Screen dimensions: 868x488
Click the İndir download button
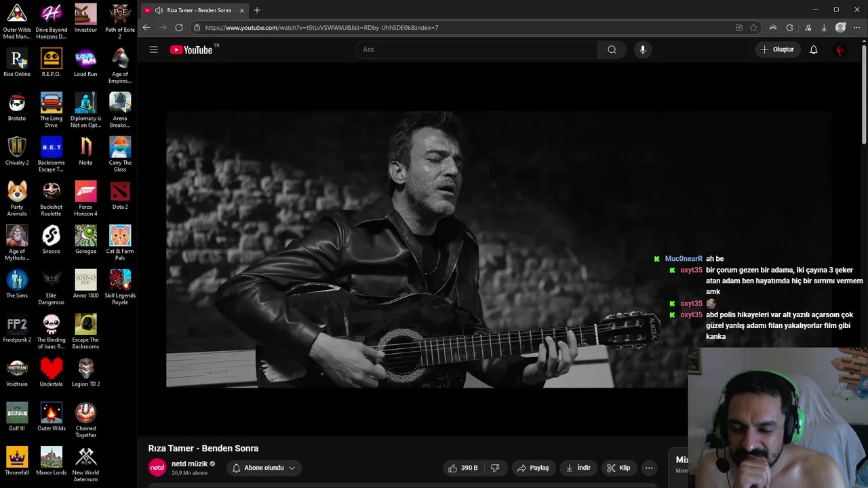(x=578, y=468)
